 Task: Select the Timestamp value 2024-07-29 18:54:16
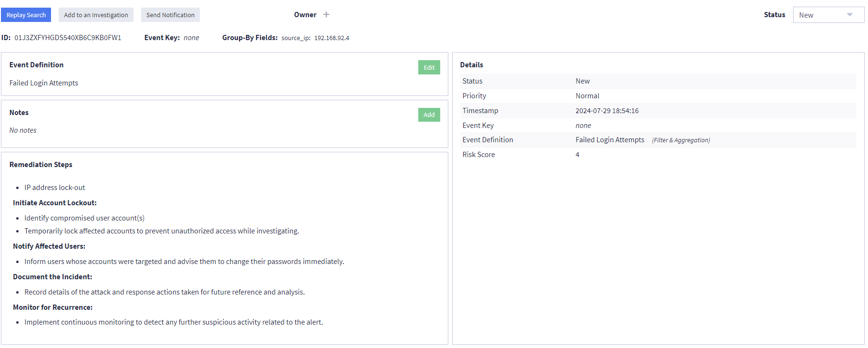(x=607, y=111)
